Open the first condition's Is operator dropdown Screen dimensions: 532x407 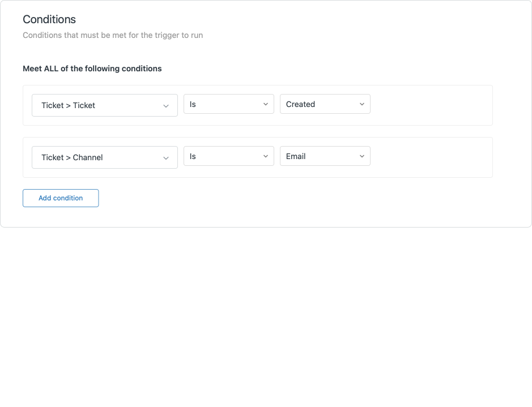pos(223,104)
